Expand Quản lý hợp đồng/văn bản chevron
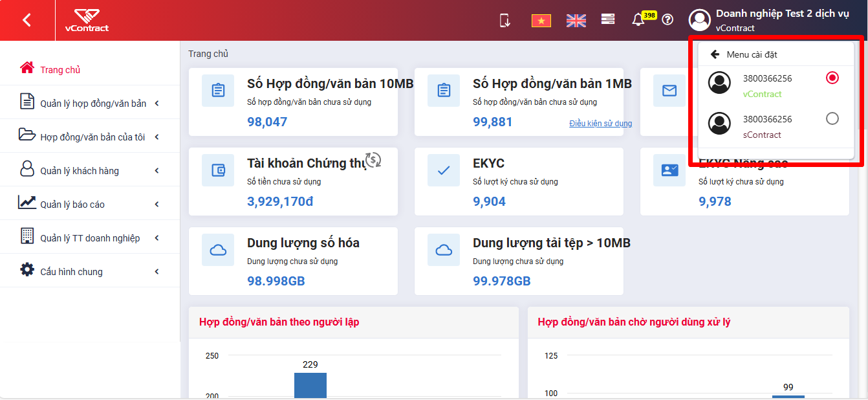The width and height of the screenshot is (868, 400). [157, 104]
